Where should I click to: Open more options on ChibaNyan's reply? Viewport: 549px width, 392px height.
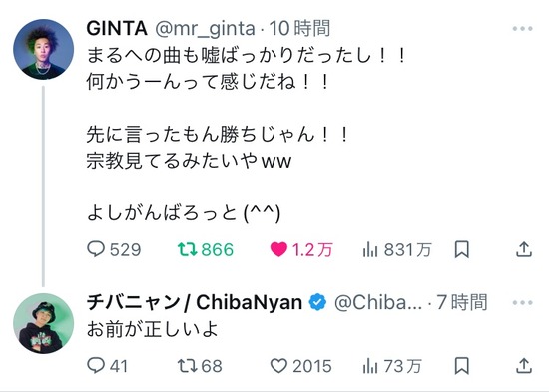pyautogui.click(x=522, y=303)
